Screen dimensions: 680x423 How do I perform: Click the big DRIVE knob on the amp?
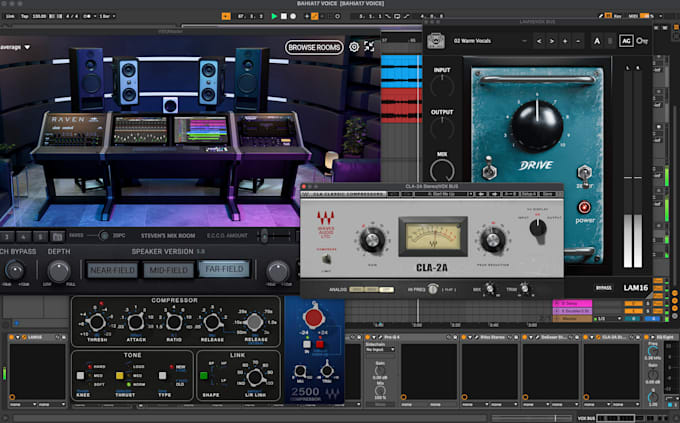pos(537,125)
